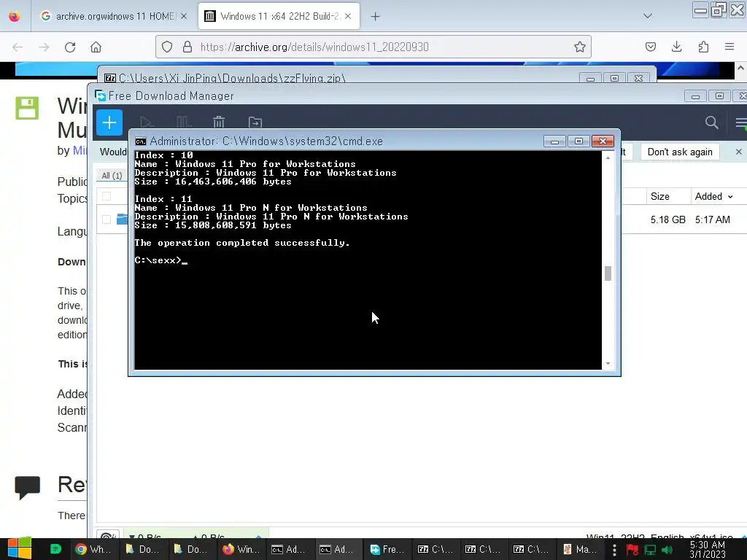Click the cmd scrollbar down arrow
The height and width of the screenshot is (560, 747).
coord(608,363)
